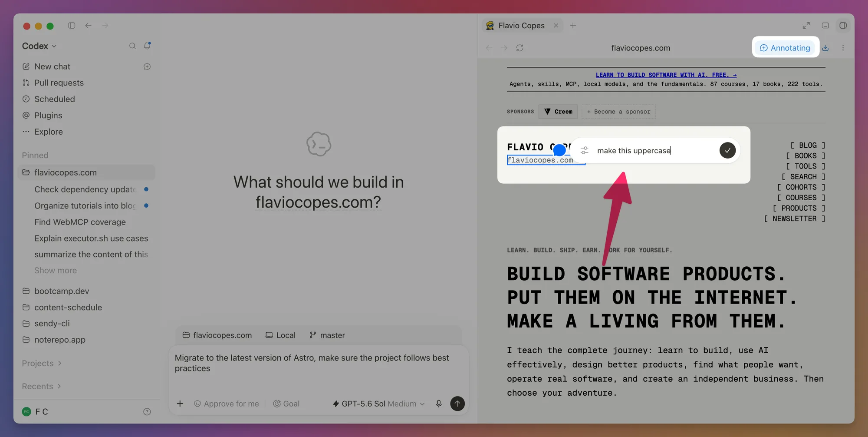868x437 pixels.
Task: Open the COURSES nav link
Action: coord(801,198)
